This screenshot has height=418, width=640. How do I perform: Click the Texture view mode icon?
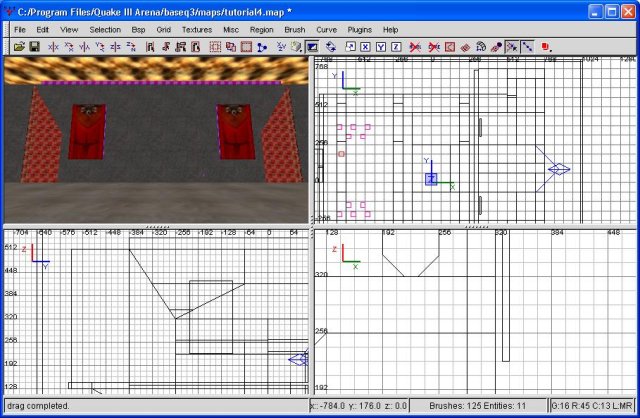(x=296, y=47)
